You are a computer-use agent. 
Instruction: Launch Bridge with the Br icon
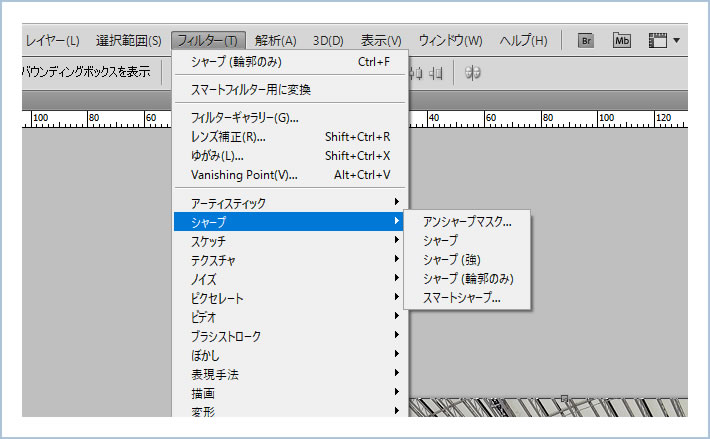tap(586, 41)
